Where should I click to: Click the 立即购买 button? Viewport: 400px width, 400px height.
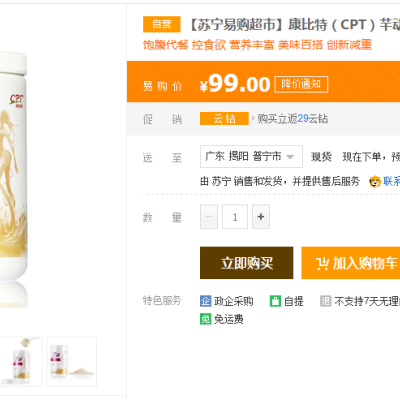(x=247, y=263)
